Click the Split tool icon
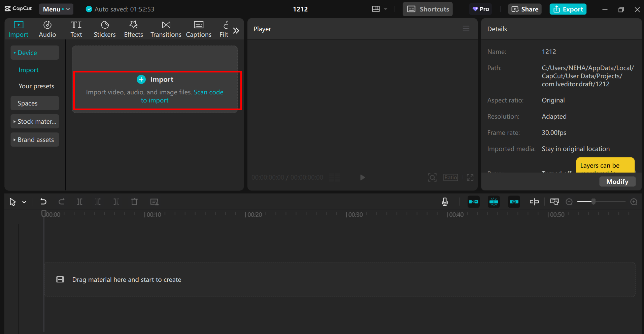 pos(79,202)
